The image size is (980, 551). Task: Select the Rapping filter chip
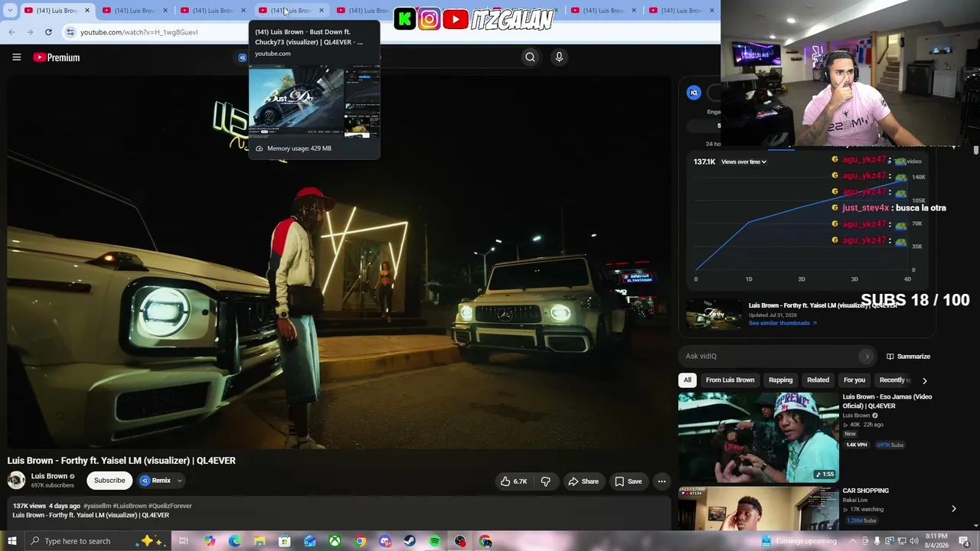click(x=780, y=380)
